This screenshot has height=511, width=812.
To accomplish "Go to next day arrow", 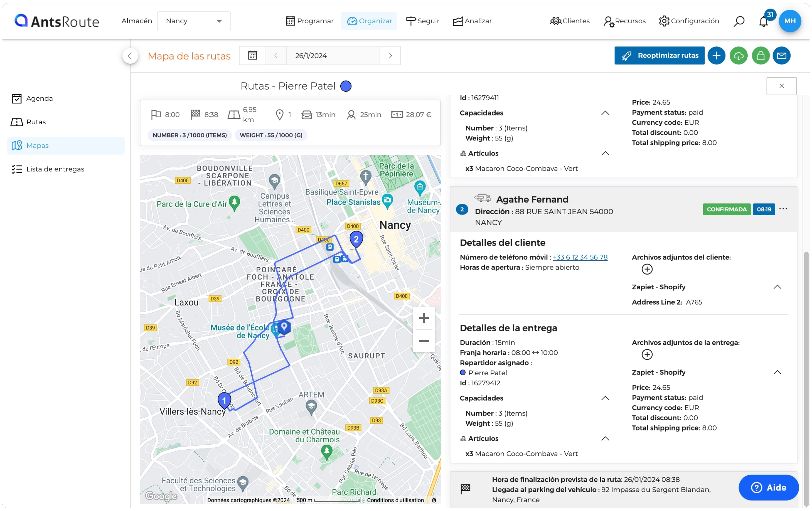I will point(390,56).
